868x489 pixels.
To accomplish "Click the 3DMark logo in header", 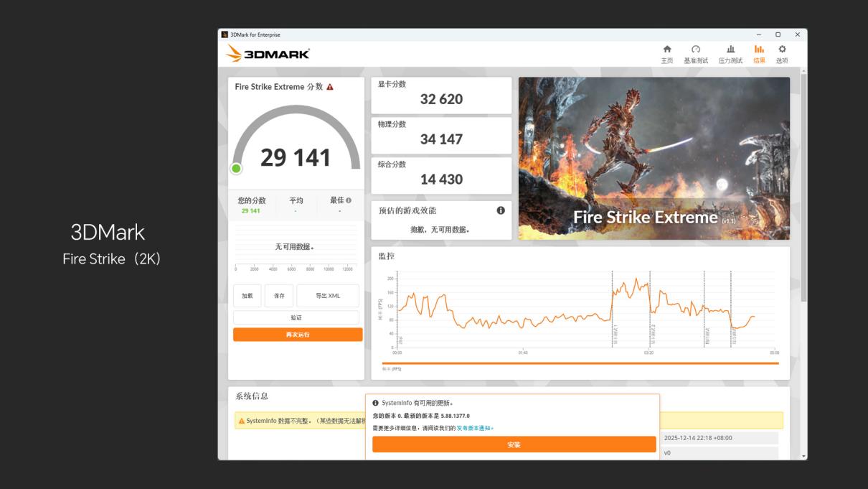I will pos(268,53).
